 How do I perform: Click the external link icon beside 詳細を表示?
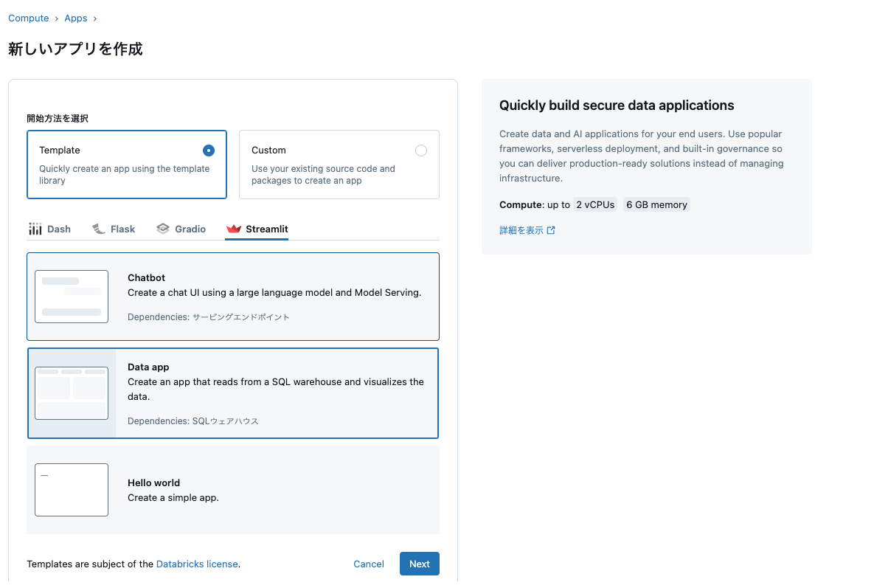coord(551,230)
